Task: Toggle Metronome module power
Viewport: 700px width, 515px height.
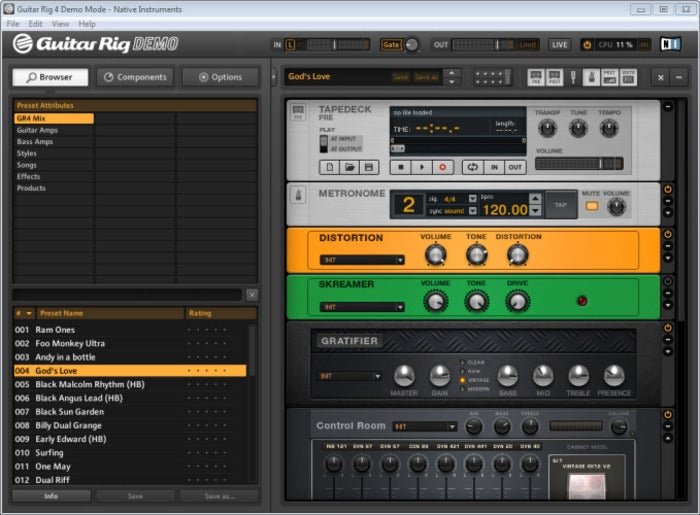Action: tap(668, 189)
